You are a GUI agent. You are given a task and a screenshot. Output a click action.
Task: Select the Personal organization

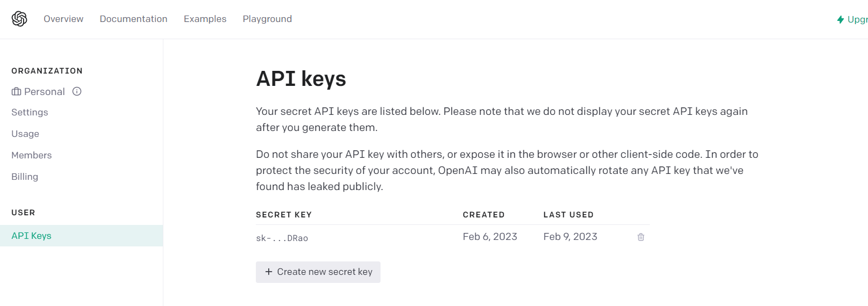click(x=44, y=92)
